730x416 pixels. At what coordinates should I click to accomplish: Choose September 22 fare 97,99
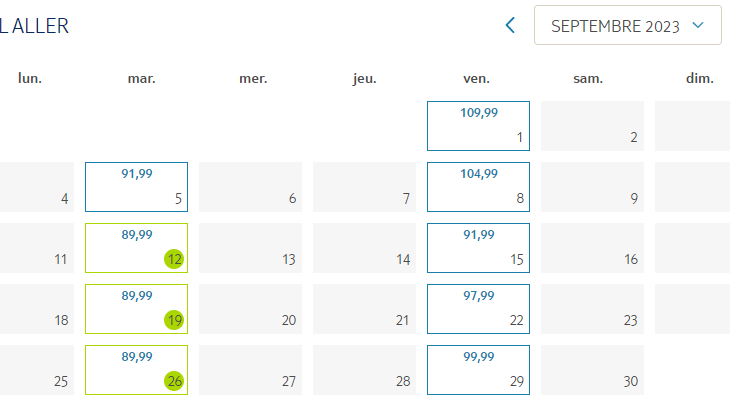(x=478, y=309)
